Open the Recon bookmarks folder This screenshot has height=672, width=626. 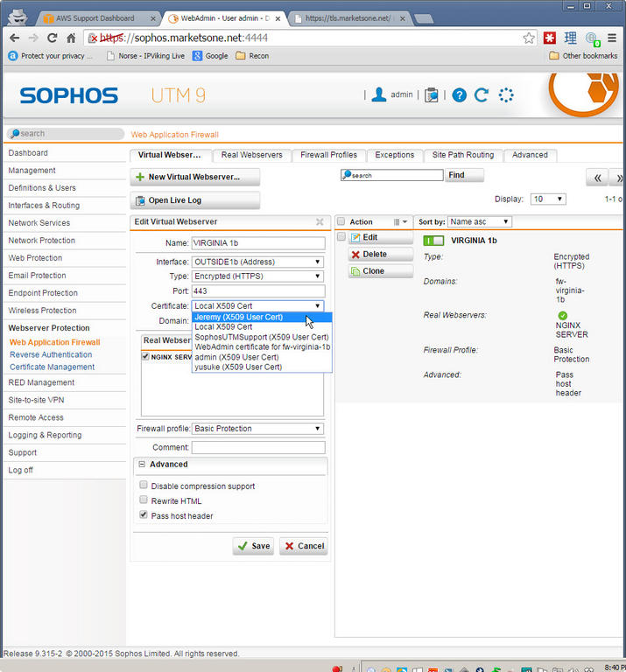coord(252,56)
